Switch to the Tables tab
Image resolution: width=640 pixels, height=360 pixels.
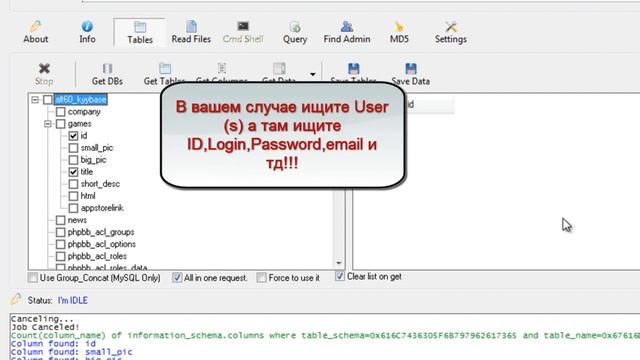(140, 33)
